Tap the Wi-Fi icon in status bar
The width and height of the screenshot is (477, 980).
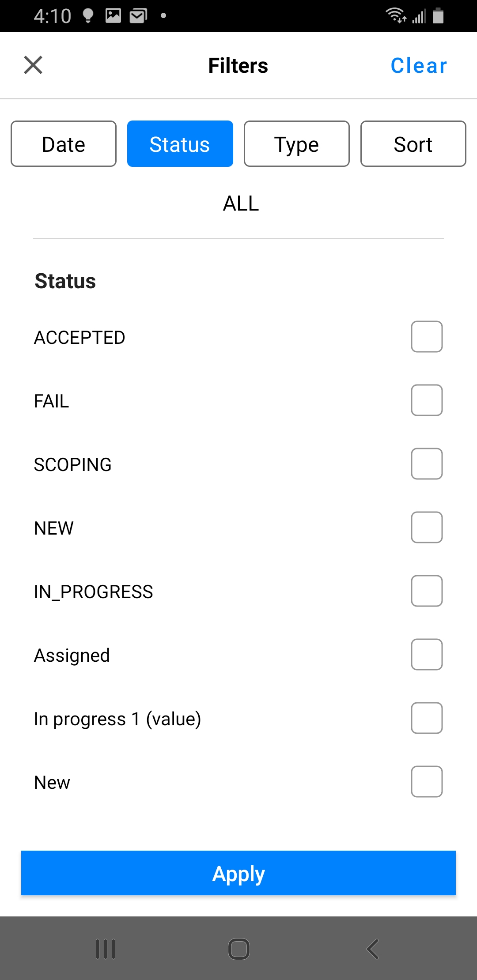click(x=395, y=15)
